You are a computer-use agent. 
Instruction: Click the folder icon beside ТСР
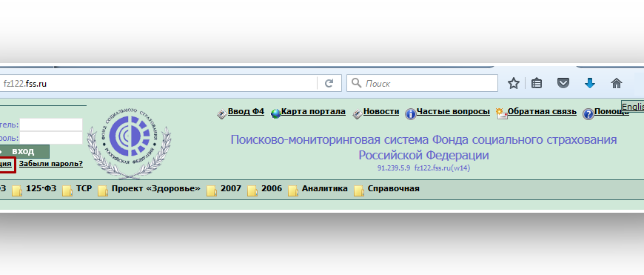[x=67, y=191]
